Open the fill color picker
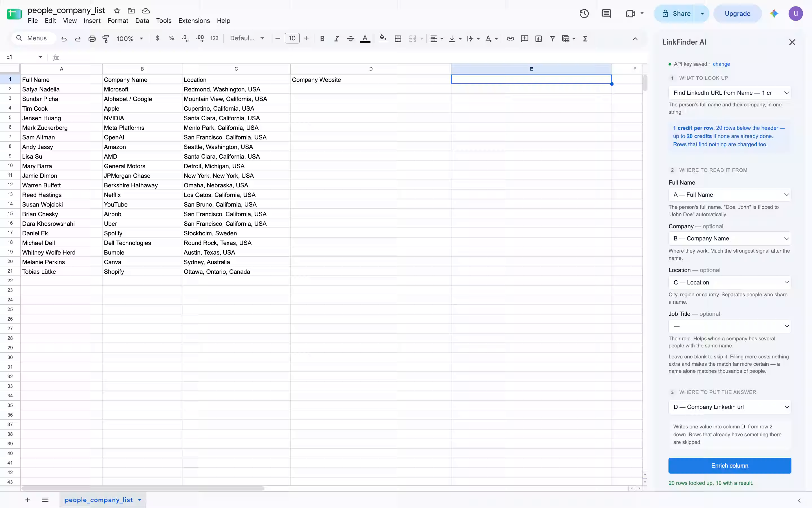 (383, 38)
